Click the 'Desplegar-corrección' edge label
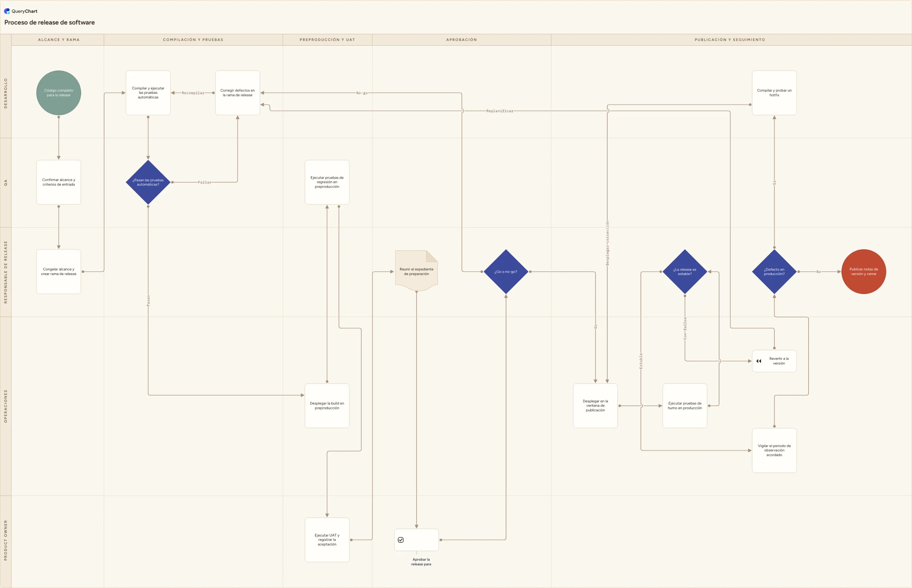Viewport: 912px width, 588px height. pyautogui.click(x=607, y=243)
